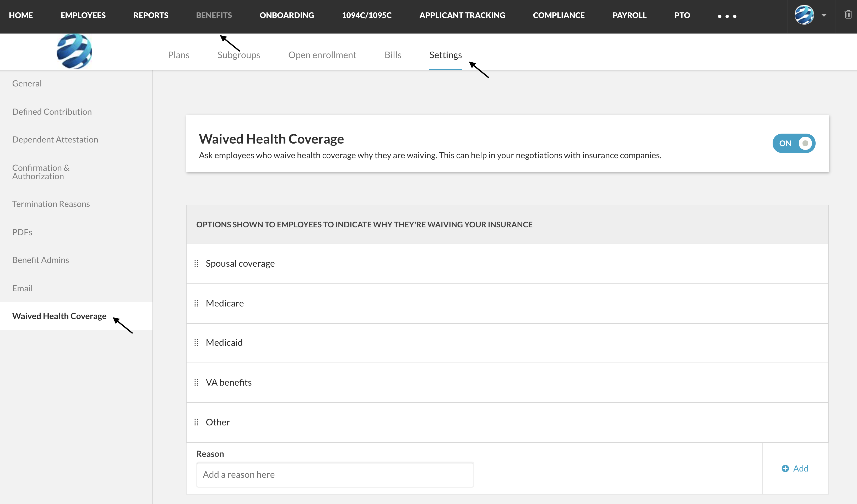Click drag handle beside Medicaid
857x504 pixels.
point(196,343)
